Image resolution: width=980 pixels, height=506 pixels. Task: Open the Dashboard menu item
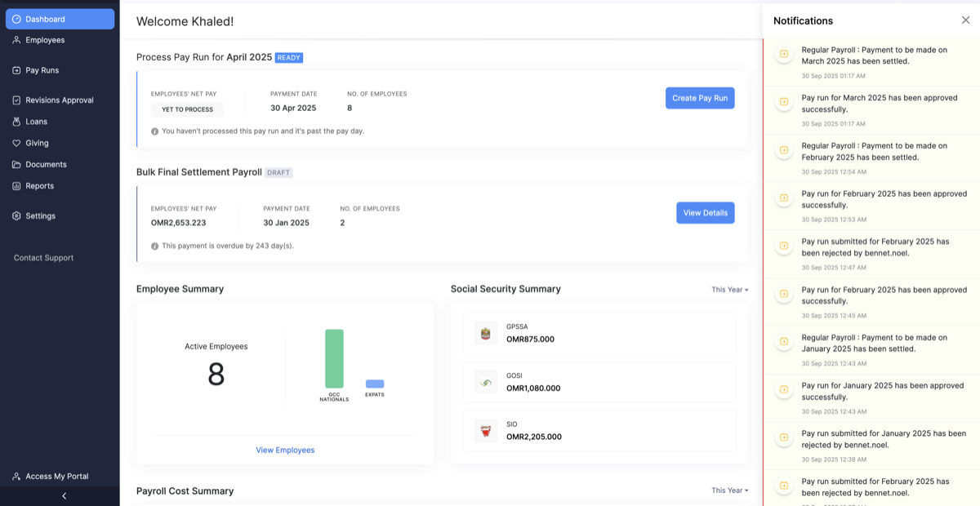point(60,19)
